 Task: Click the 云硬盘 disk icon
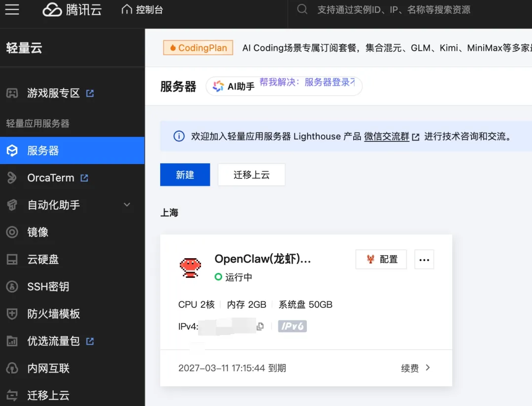click(x=12, y=259)
